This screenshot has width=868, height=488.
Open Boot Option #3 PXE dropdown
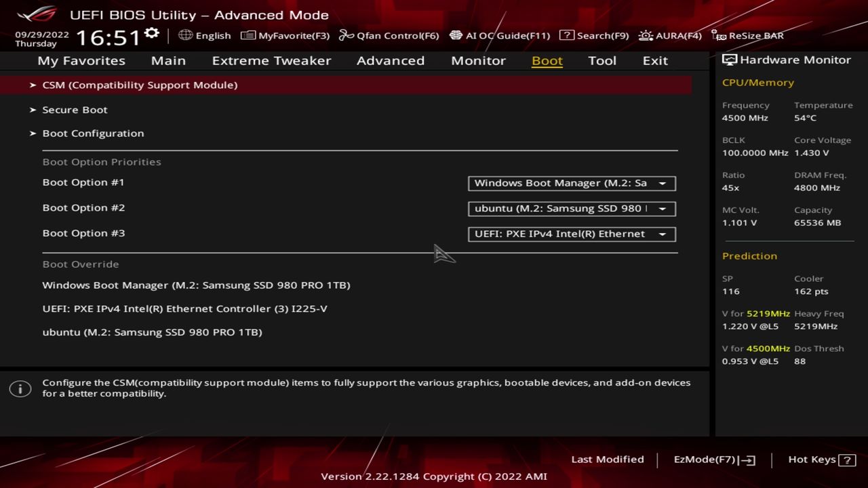[571, 234]
